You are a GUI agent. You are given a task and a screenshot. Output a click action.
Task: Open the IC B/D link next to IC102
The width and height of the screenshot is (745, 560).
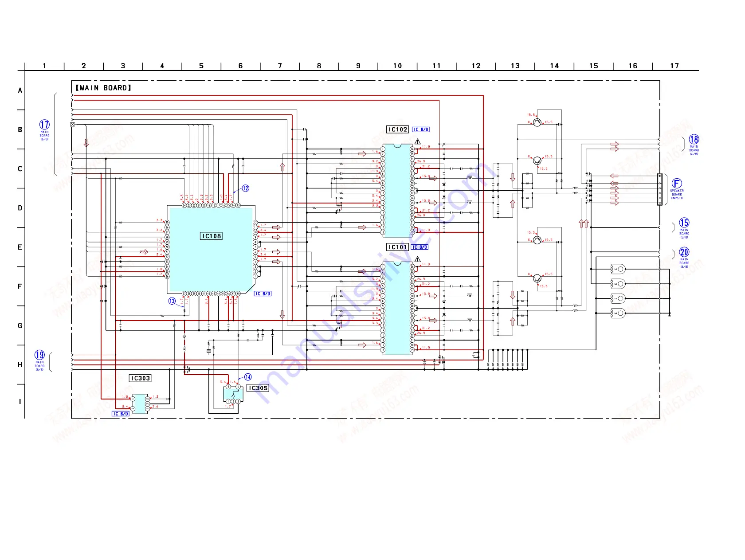tap(420, 129)
